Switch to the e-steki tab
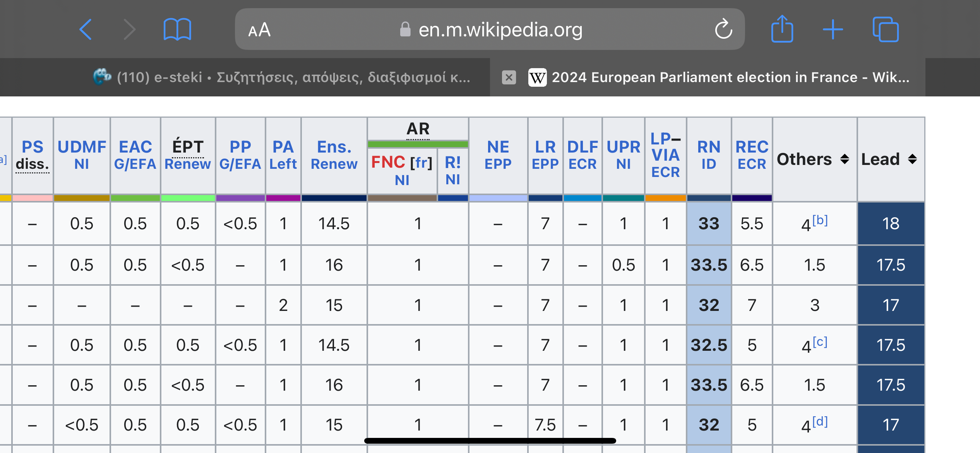Viewport: 980px width, 453px height. coord(283,77)
